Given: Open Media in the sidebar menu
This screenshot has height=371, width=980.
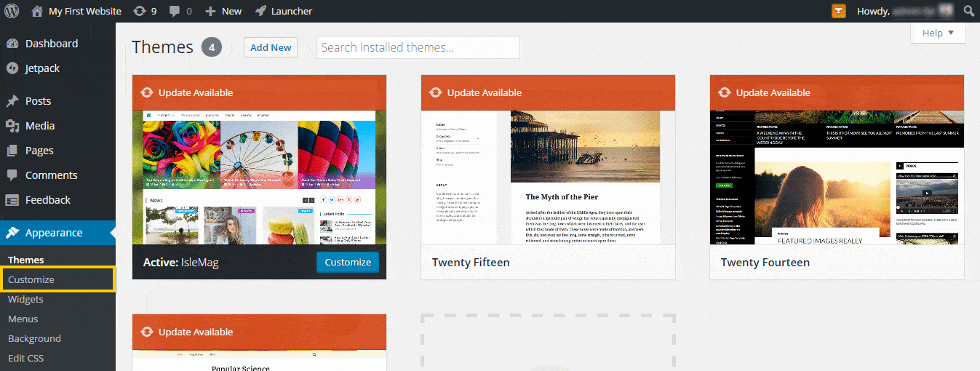Looking at the screenshot, I should 39,126.
